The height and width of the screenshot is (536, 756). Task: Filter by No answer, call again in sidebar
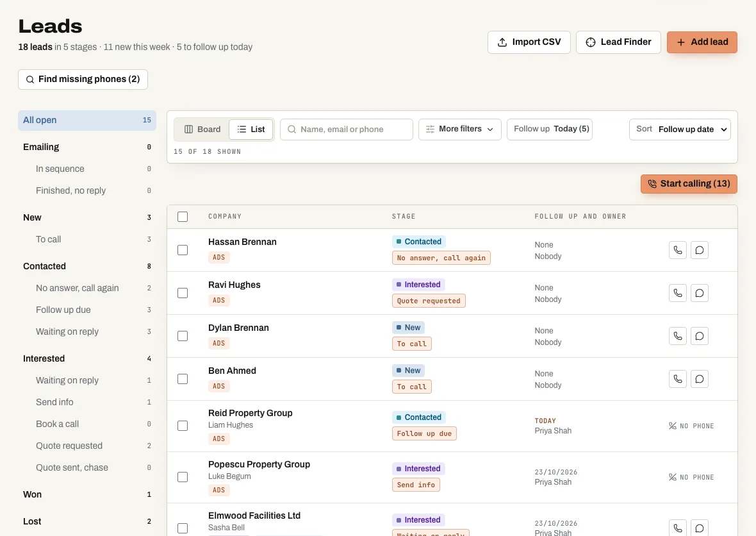86,288
